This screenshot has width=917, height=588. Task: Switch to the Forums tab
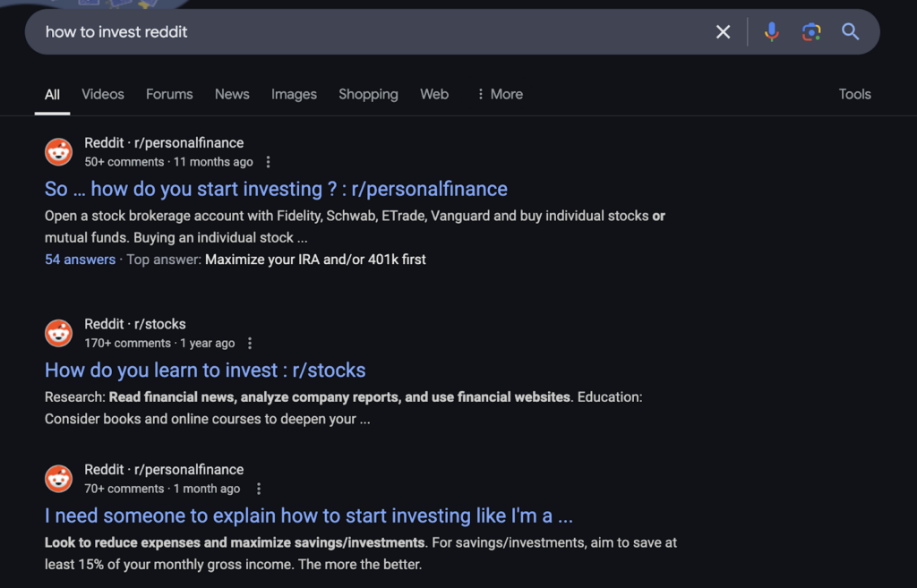tap(169, 94)
